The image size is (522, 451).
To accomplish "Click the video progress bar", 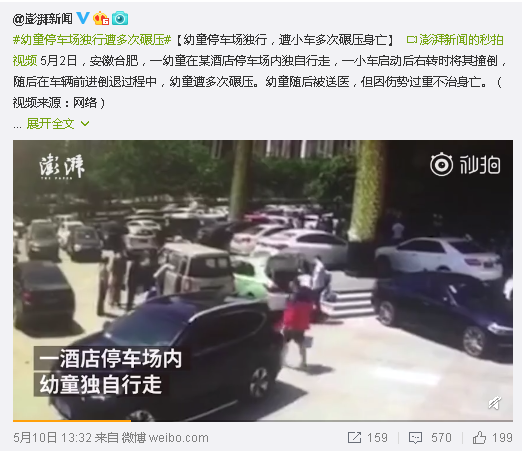I will (263, 421).
